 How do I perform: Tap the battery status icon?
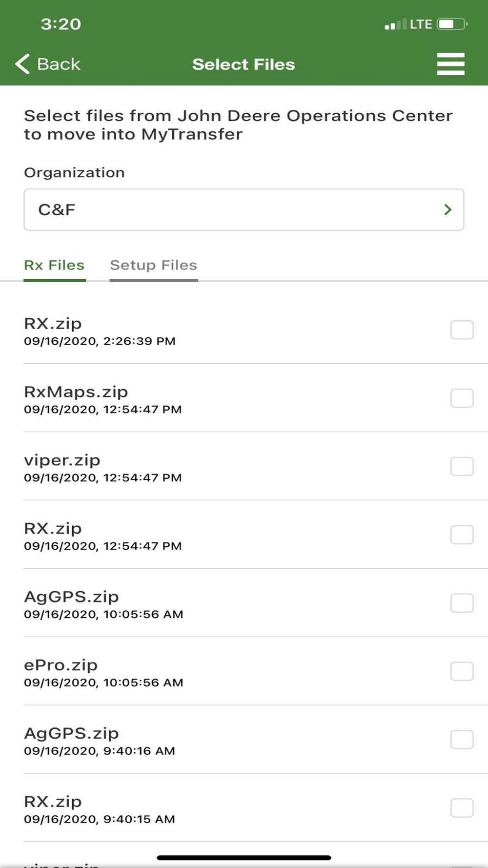(452, 24)
